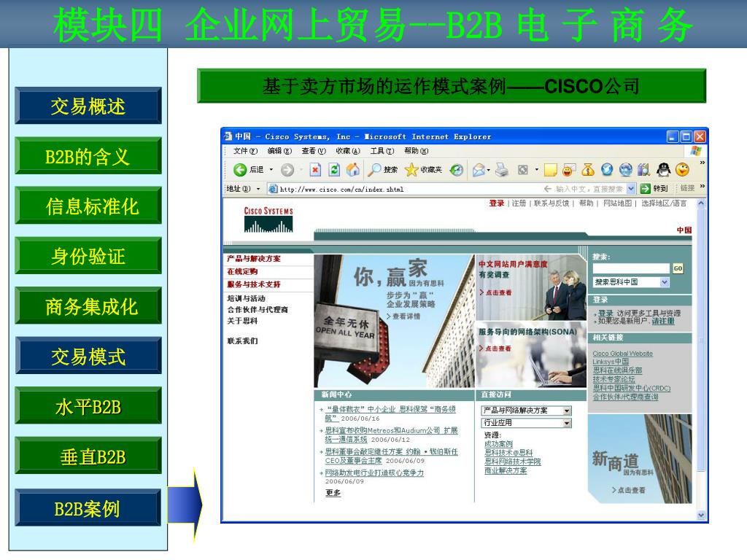Click the GO search button on Cisco page

pos(678,268)
